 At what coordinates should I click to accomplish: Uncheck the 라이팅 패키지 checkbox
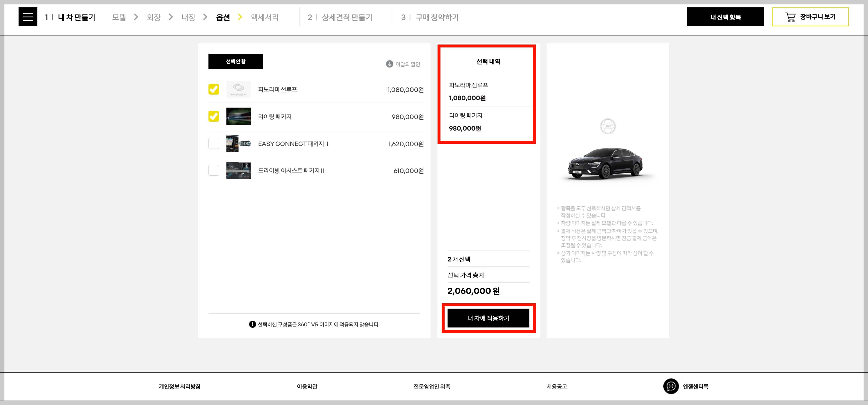[214, 116]
